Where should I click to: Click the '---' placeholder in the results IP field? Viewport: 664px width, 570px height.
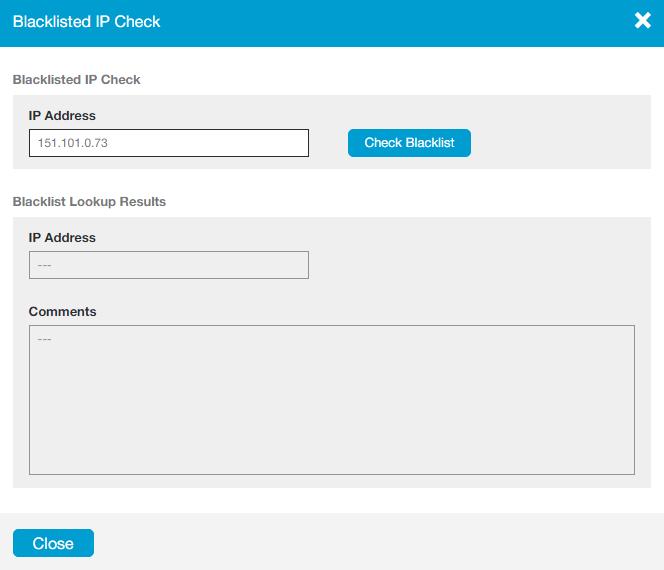tap(44, 266)
